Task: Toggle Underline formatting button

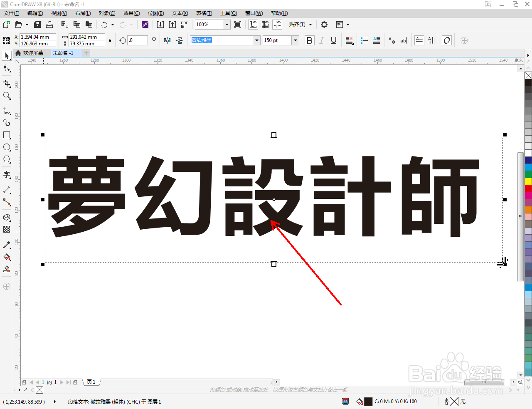Action: point(333,40)
